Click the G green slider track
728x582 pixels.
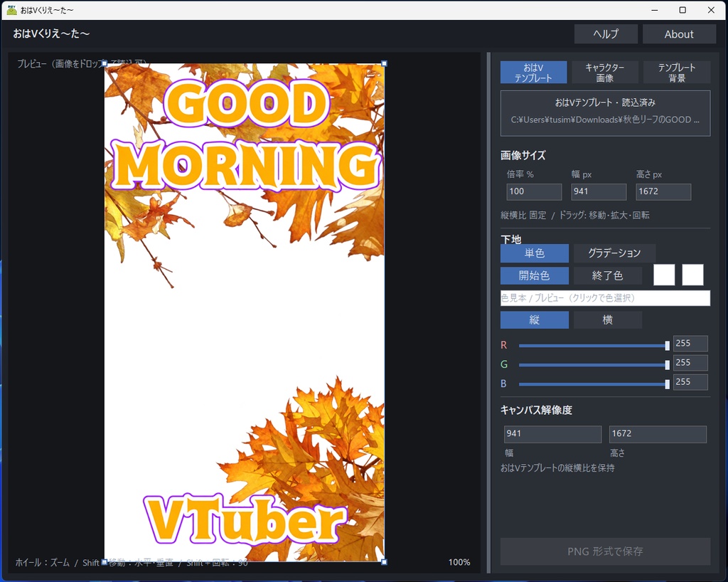click(594, 365)
